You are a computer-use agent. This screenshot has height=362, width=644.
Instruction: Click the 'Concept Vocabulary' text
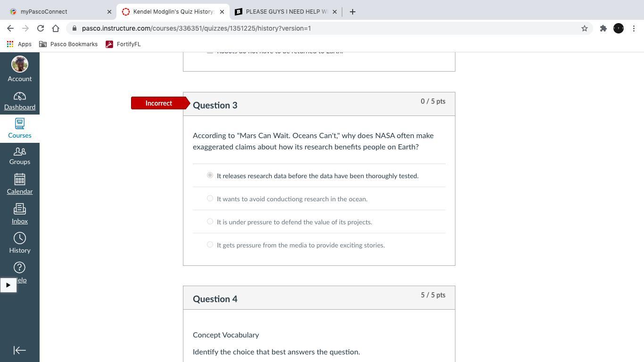(x=226, y=335)
